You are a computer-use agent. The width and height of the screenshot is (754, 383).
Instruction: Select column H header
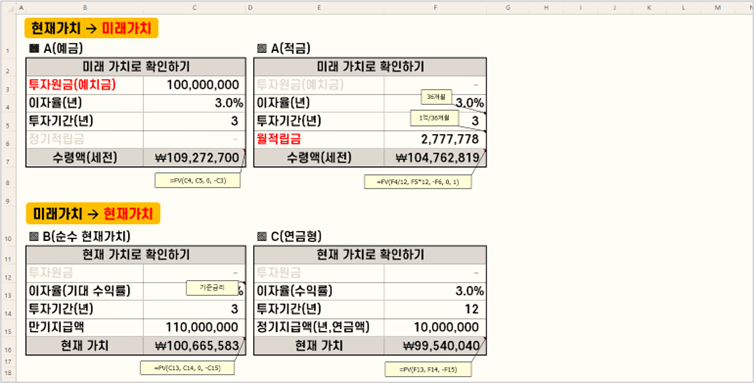pos(546,8)
